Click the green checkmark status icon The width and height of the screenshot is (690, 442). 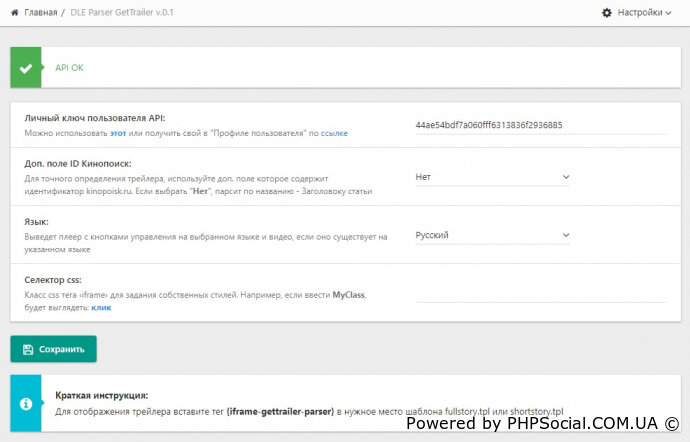click(26, 69)
